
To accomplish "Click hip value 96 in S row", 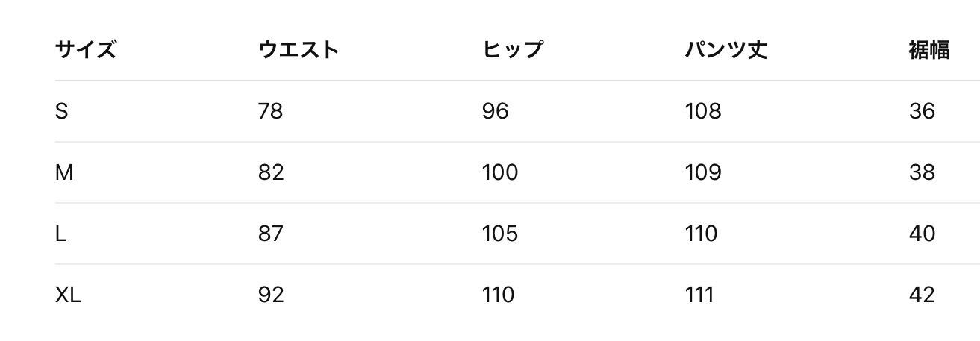I will point(495,111).
